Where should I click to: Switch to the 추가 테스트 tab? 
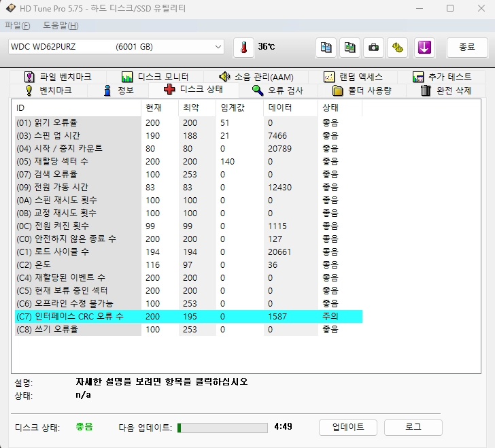pyautogui.click(x=442, y=77)
